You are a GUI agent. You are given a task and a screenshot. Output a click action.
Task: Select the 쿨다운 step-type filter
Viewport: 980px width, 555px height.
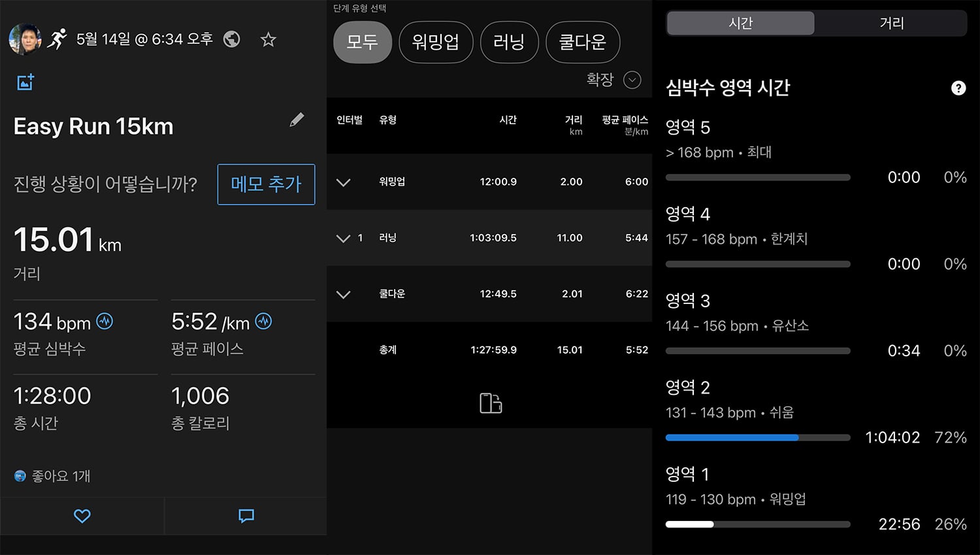[x=583, y=42]
